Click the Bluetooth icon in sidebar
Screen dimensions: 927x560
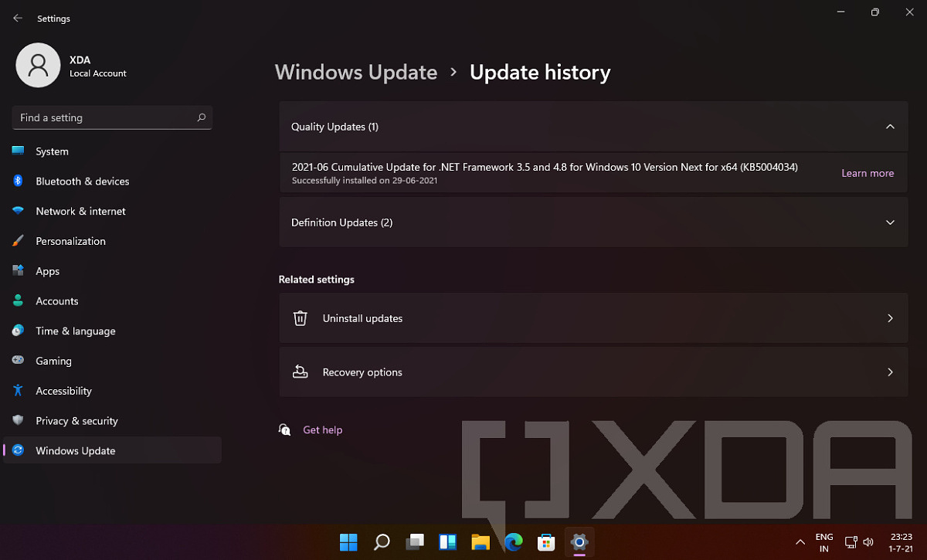[x=18, y=181]
